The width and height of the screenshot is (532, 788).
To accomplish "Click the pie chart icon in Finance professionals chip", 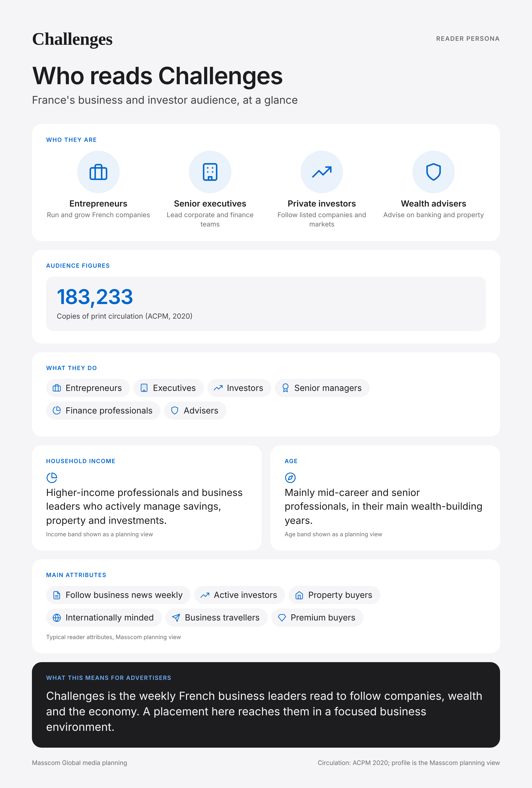I will tap(57, 411).
